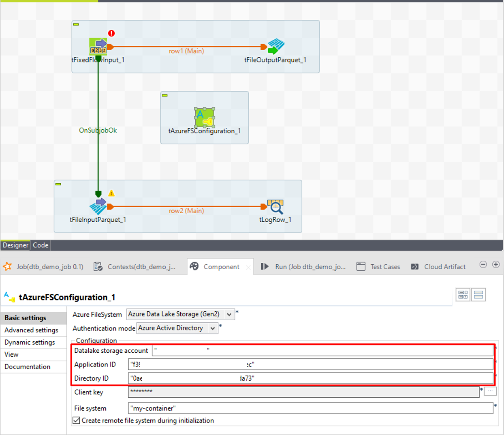Click the yellow warning marker on tFileInputParquet_1

click(x=111, y=193)
